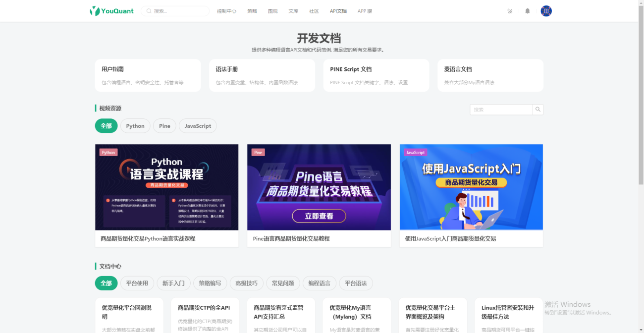Open 文库 in the navigation bar
This screenshot has height=333, width=644.
coord(293,11)
